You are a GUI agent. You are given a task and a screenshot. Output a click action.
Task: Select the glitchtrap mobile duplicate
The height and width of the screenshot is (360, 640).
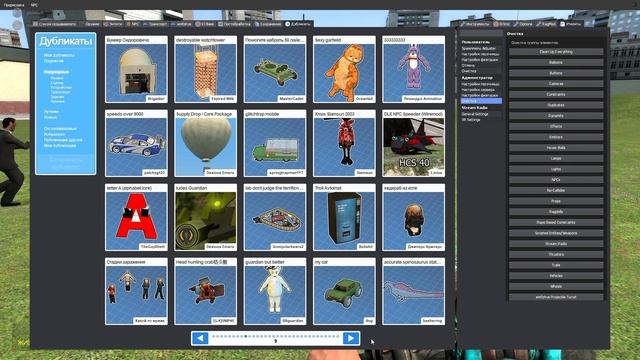(275, 143)
